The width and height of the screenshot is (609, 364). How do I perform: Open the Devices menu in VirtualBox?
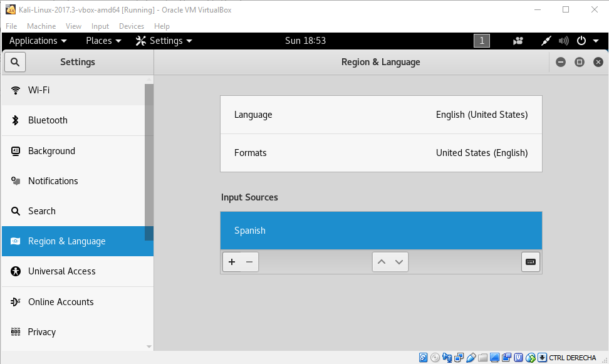(132, 26)
